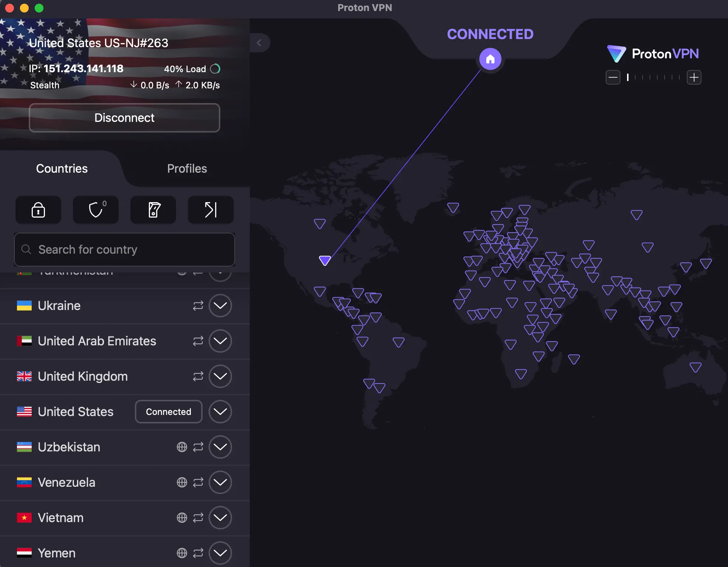Expand the United States server list

(220, 412)
